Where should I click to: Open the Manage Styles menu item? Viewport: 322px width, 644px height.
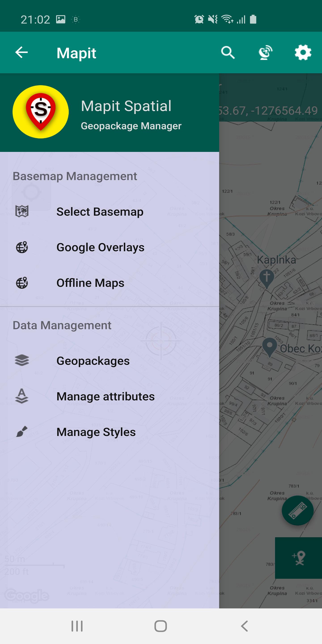click(110, 432)
